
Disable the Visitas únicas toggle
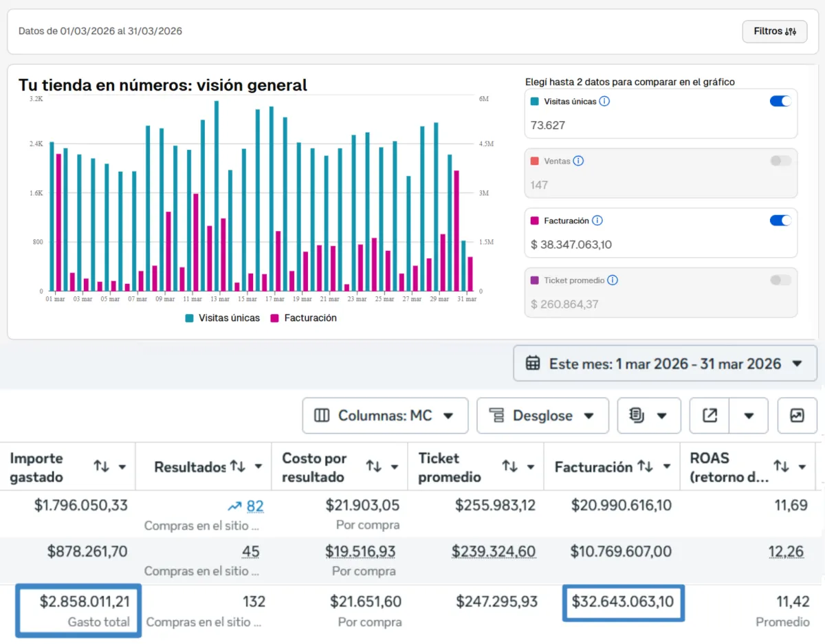[780, 101]
